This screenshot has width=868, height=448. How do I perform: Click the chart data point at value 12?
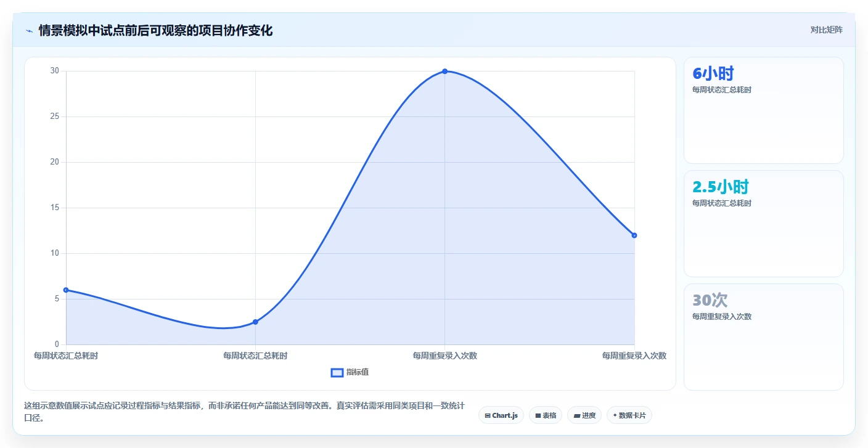coord(634,235)
